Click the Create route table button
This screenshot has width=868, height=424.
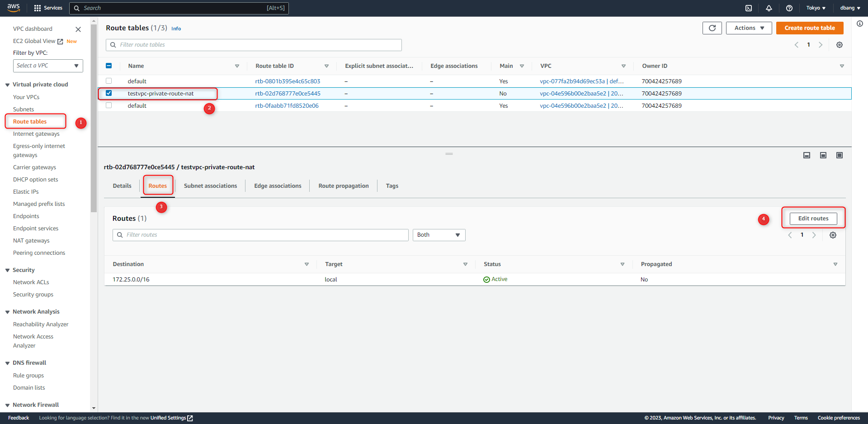pos(810,28)
